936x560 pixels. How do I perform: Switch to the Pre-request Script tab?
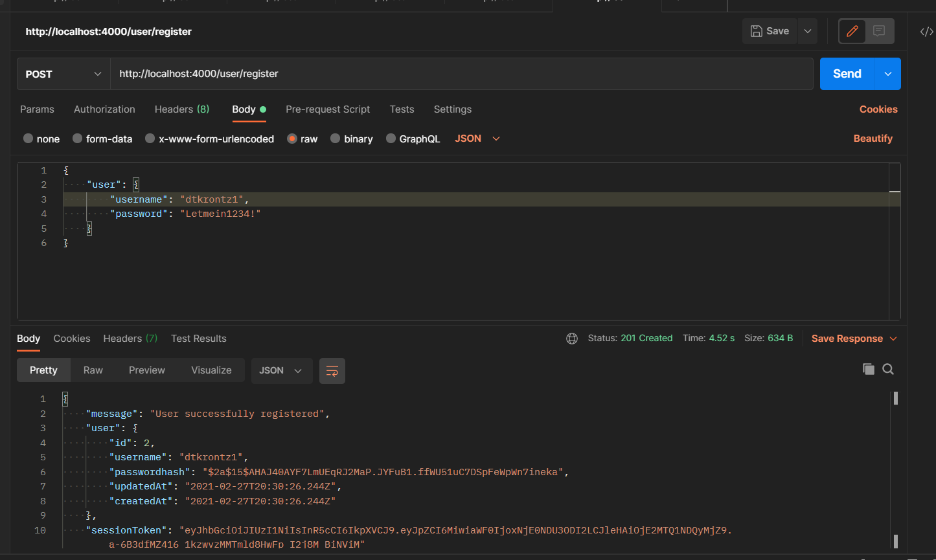tap(328, 109)
